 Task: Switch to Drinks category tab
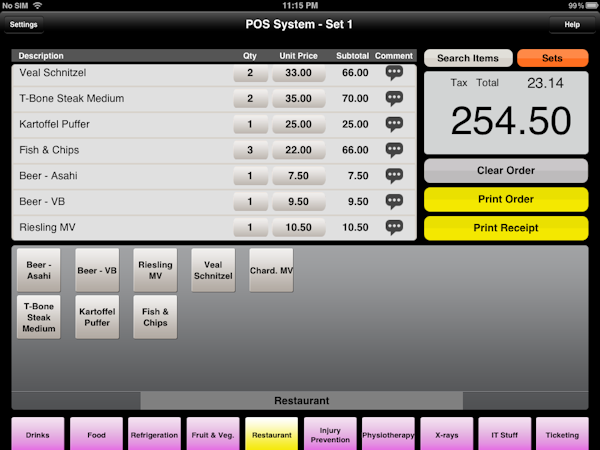tap(38, 434)
